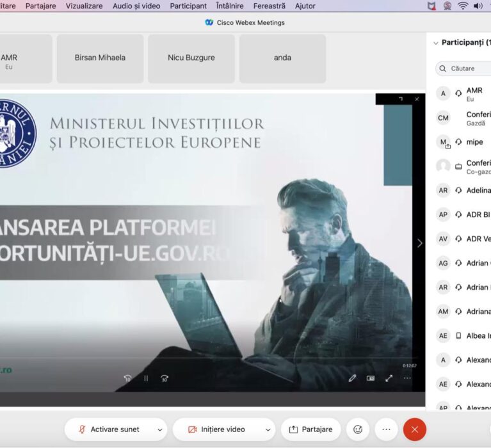Click the picture-in-picture icon on video
Screen dimensions: 491x448
click(371, 378)
